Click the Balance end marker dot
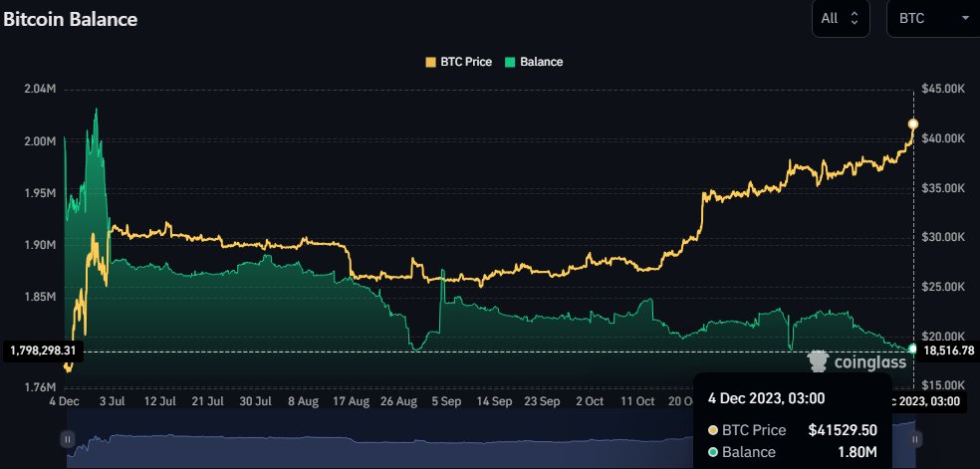 click(x=913, y=349)
